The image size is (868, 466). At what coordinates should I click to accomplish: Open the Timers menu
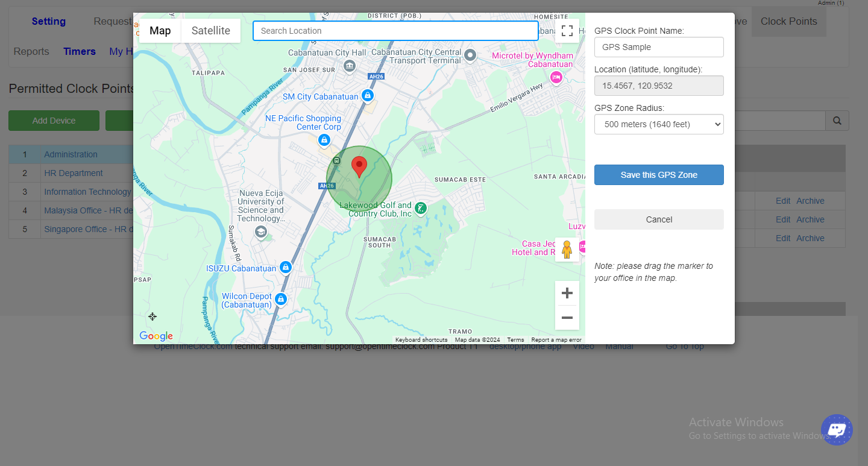coord(80,51)
